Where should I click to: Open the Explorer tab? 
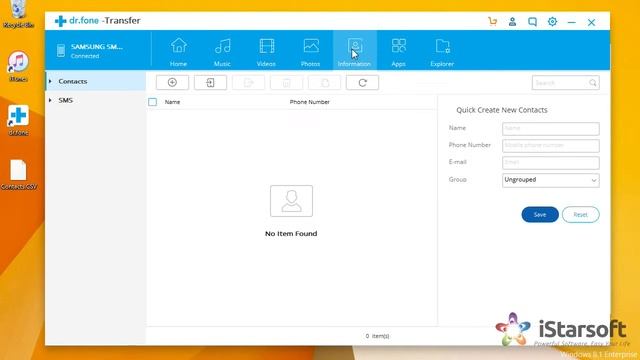pos(442,51)
